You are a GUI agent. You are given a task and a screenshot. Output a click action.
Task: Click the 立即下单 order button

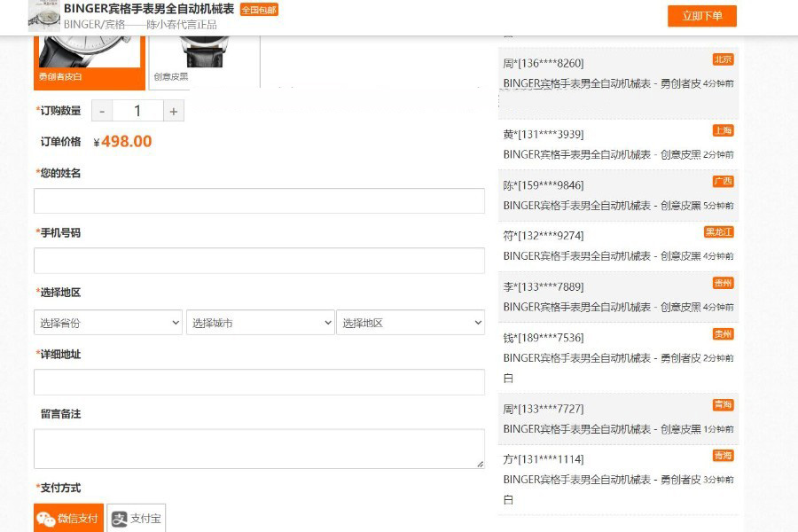pyautogui.click(x=702, y=16)
